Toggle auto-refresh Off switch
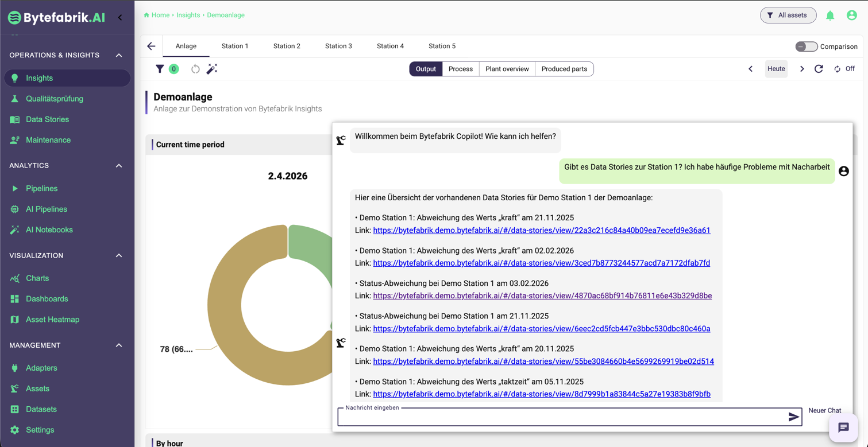This screenshot has height=447, width=868. (x=844, y=69)
